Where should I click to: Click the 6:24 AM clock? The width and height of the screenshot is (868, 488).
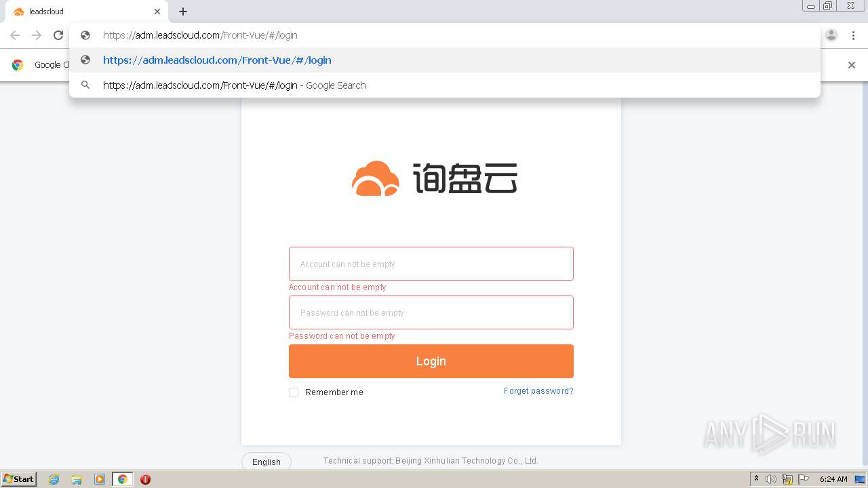coord(833,479)
